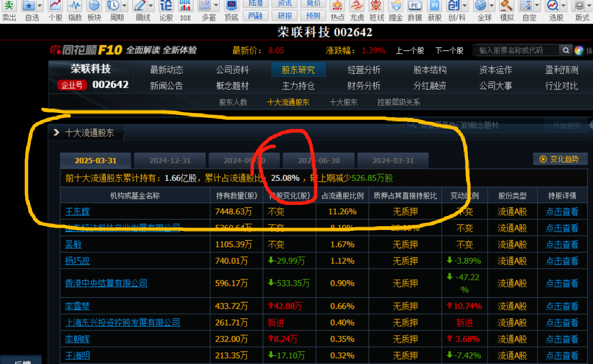Open the 自选 star folder icon
The width and height of the screenshot is (593, 364).
click(x=29, y=6)
